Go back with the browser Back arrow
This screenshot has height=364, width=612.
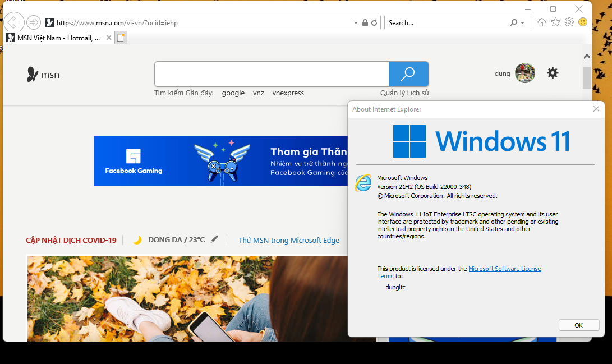coord(14,22)
